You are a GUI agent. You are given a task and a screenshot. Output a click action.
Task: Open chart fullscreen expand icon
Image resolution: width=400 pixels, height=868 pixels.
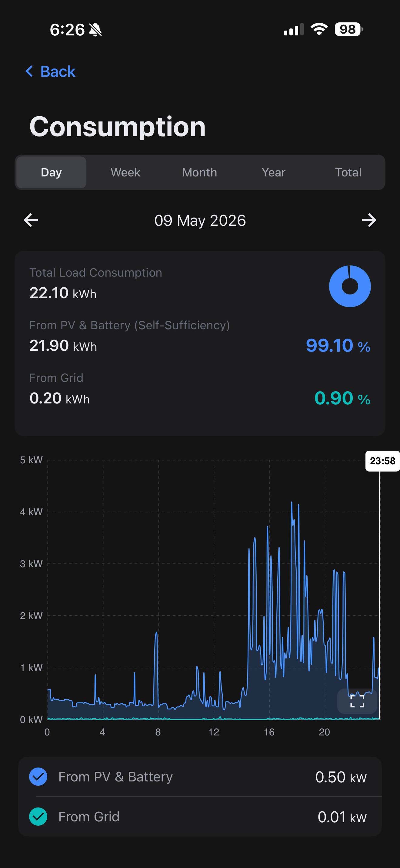(x=357, y=701)
